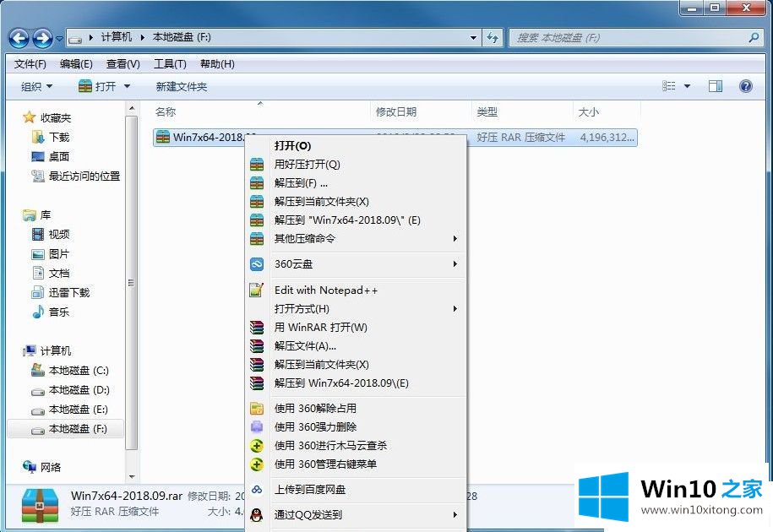Expand the arrow next to 打开 button

coord(128,87)
